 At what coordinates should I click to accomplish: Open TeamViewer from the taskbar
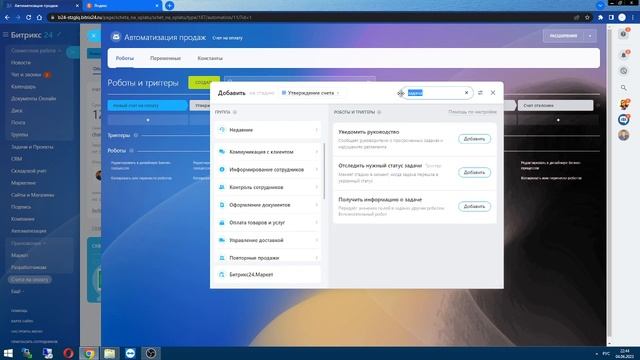pyautogui.click(x=130, y=353)
